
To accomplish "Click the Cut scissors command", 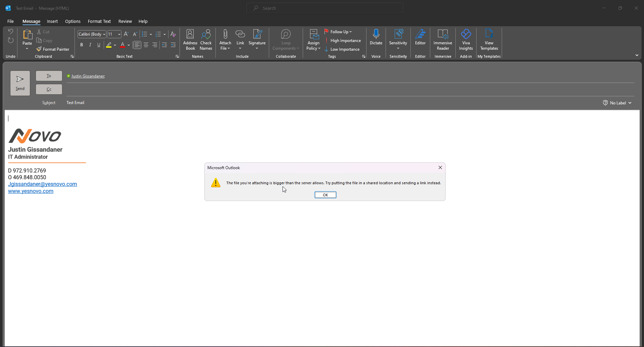I will [x=43, y=32].
